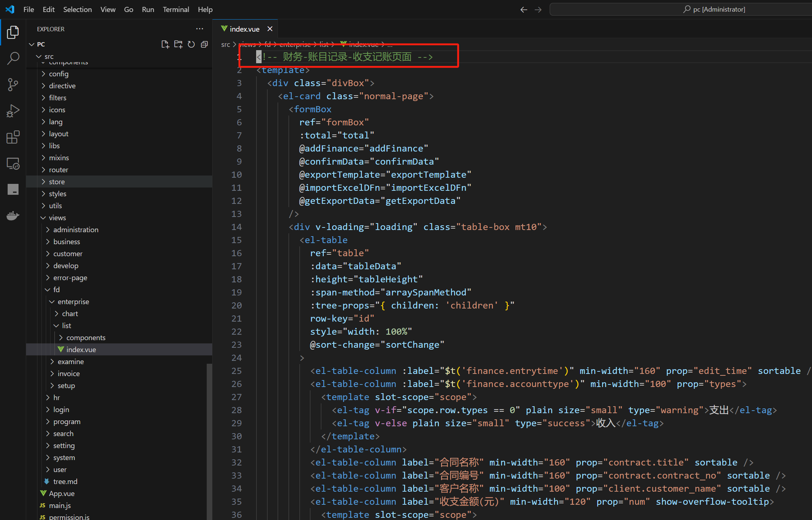Expand the router folder
812x520 pixels.
coord(119,170)
